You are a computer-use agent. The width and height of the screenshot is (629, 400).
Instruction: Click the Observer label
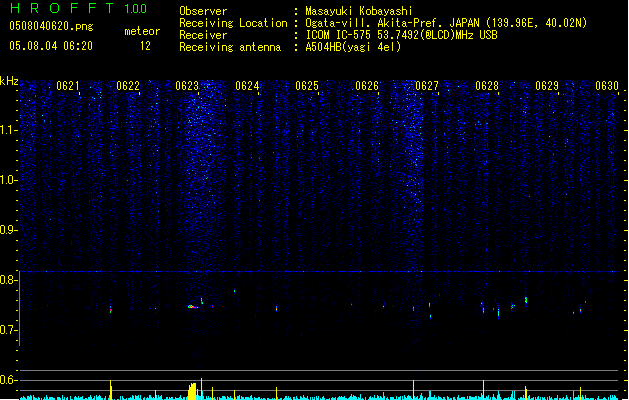203,11
